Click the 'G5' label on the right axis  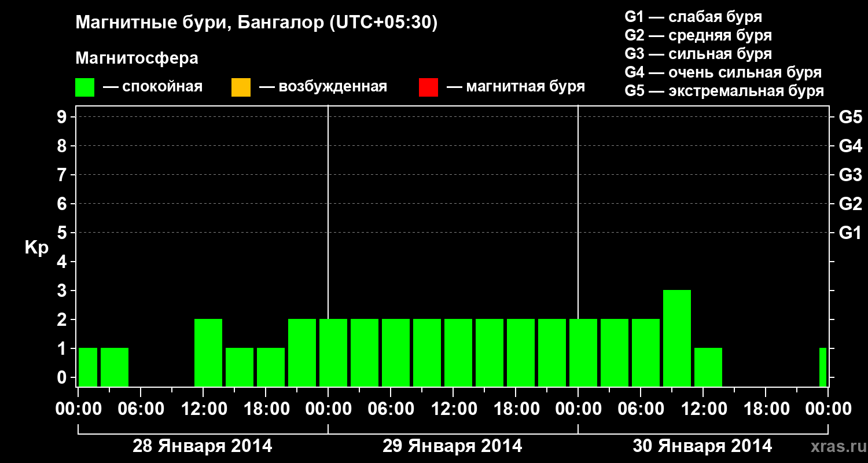(850, 117)
